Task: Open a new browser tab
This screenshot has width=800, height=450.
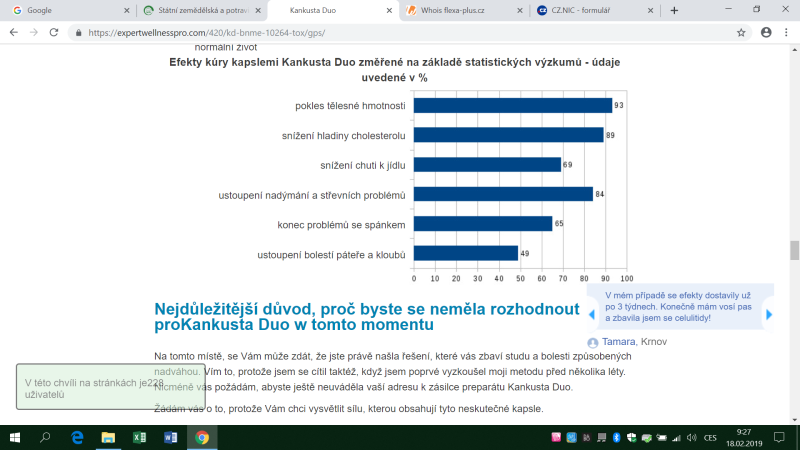Action: click(674, 10)
